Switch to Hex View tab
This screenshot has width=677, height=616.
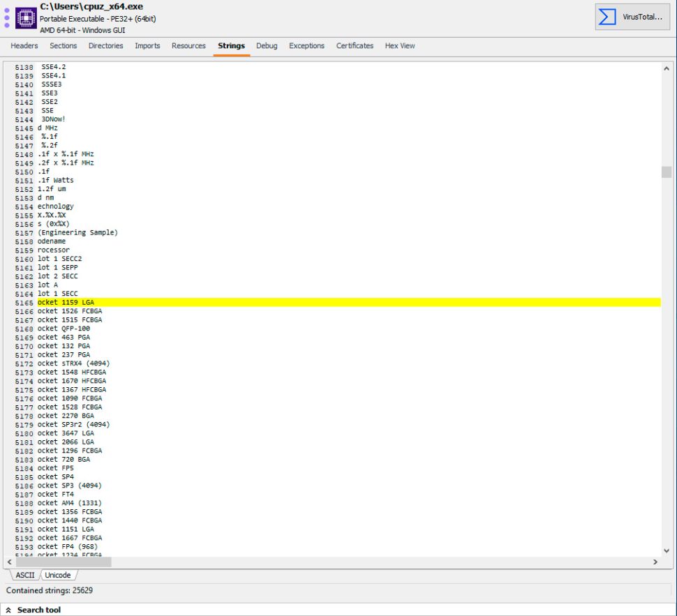coord(400,46)
